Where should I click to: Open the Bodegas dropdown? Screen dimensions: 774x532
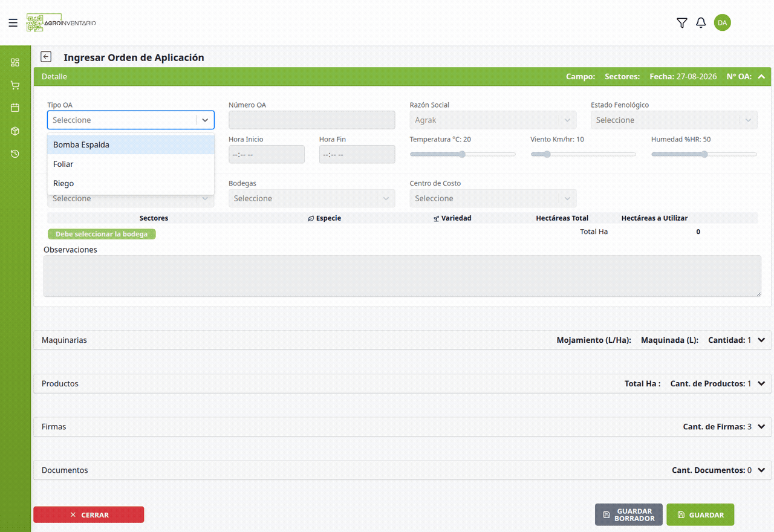311,198
